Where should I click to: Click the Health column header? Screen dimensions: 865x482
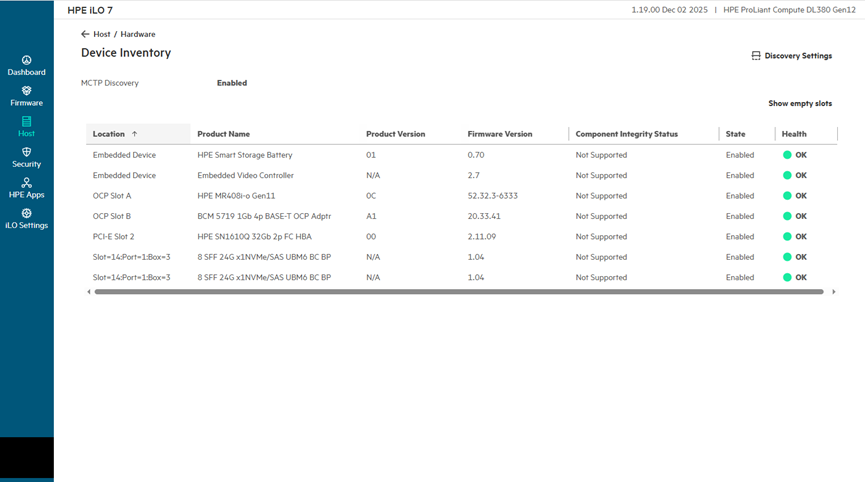pos(794,134)
